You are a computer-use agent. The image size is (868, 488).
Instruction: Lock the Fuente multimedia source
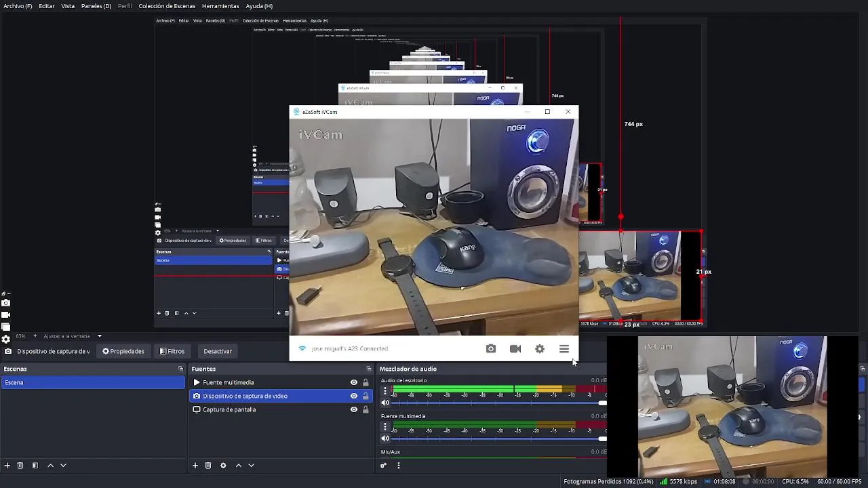point(366,382)
